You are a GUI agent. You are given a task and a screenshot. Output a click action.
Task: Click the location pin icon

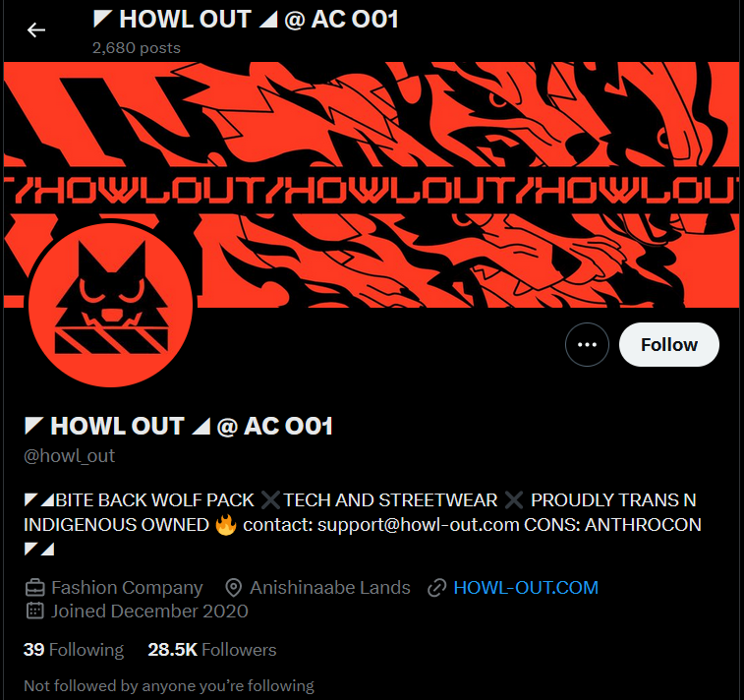[234, 588]
